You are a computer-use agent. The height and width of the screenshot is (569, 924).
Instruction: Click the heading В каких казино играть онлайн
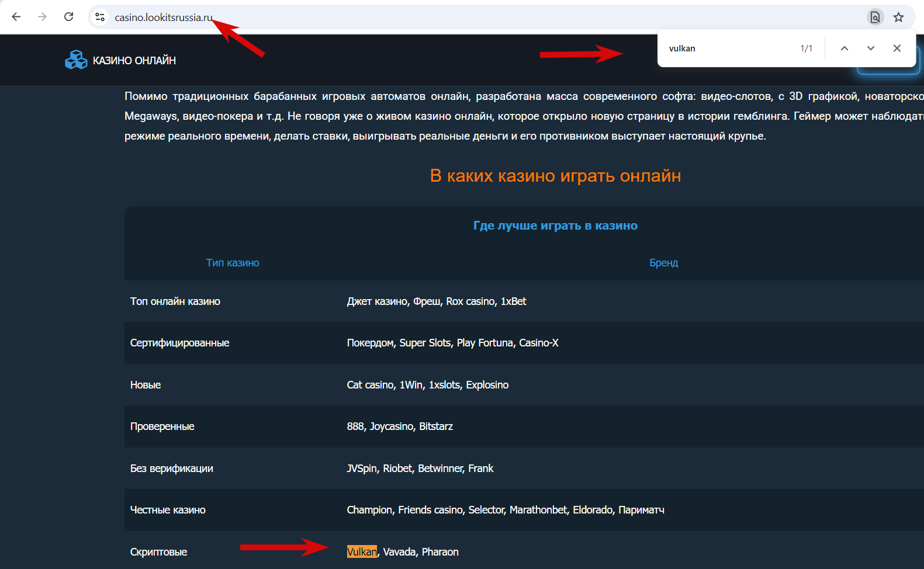coord(555,176)
